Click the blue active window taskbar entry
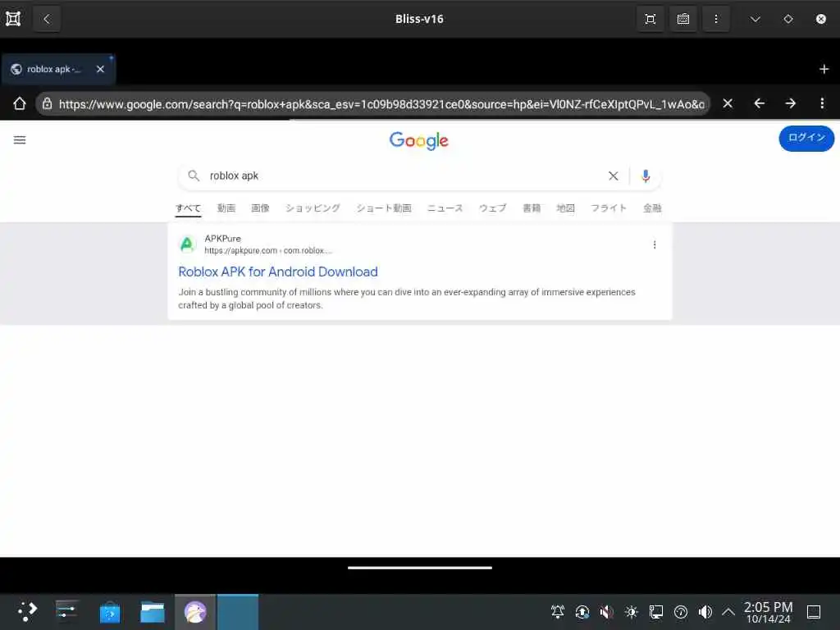The width and height of the screenshot is (840, 630). click(238, 612)
